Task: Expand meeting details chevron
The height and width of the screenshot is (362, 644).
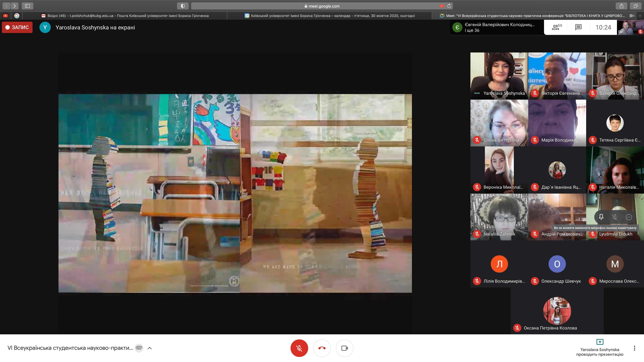Action: 150,348
